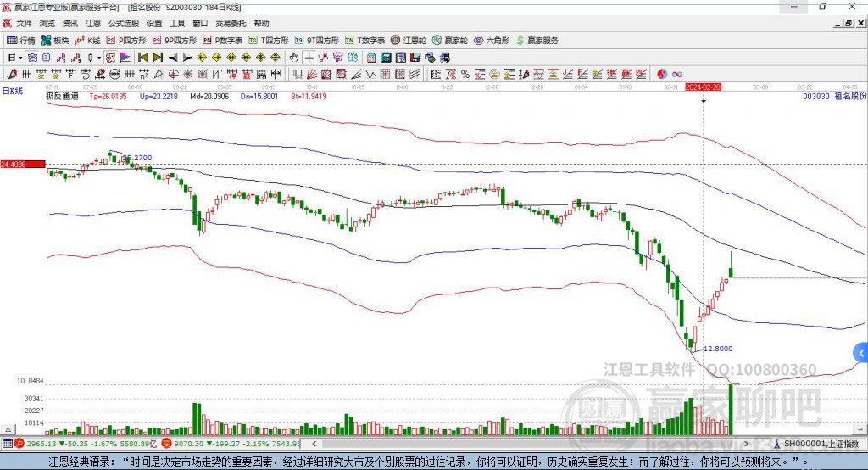Click the 沪 index status icon
This screenshot has width=868, height=470.
[20, 444]
